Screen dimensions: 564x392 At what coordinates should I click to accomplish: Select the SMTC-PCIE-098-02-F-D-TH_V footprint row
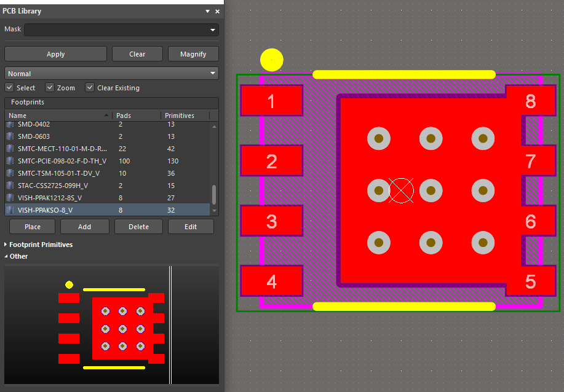click(108, 160)
